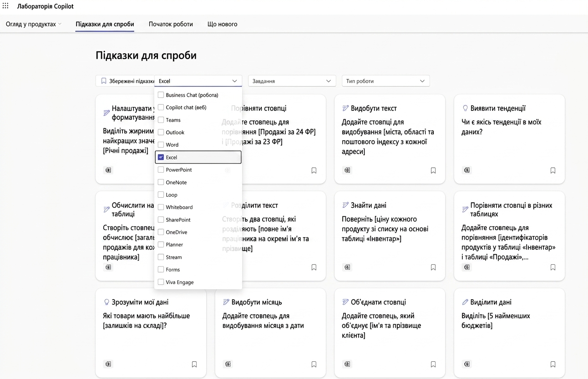The height and width of the screenshot is (379, 588).
Task: Check the Stream checkbox
Action: tap(161, 257)
